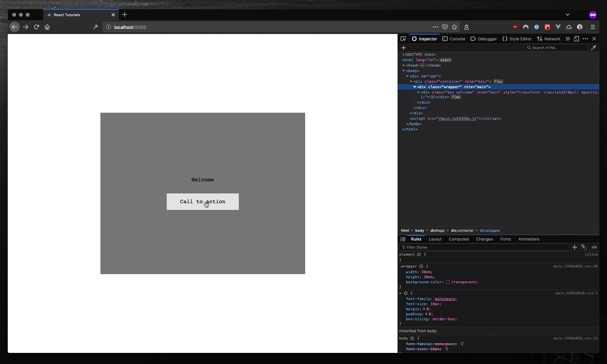Toggle the three-pane inspector layout

(x=403, y=239)
